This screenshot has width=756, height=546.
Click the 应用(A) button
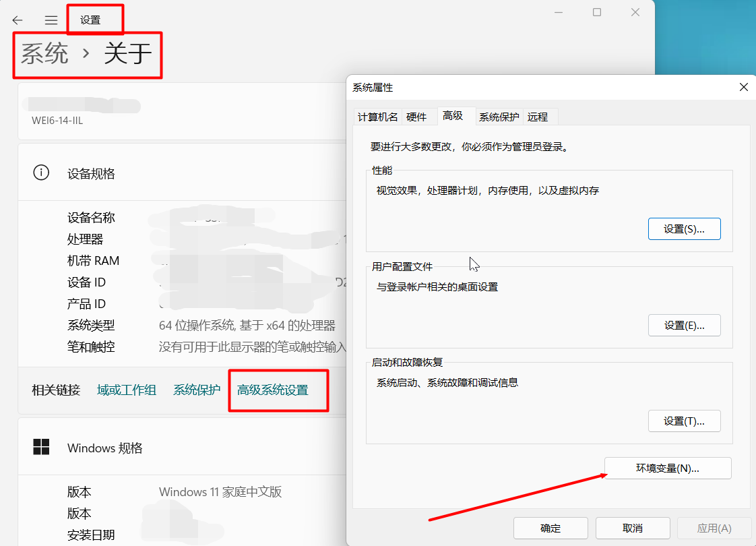(x=714, y=528)
